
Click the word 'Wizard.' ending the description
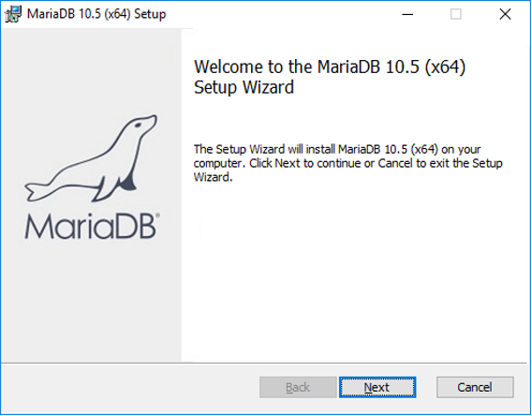pyautogui.click(x=213, y=177)
